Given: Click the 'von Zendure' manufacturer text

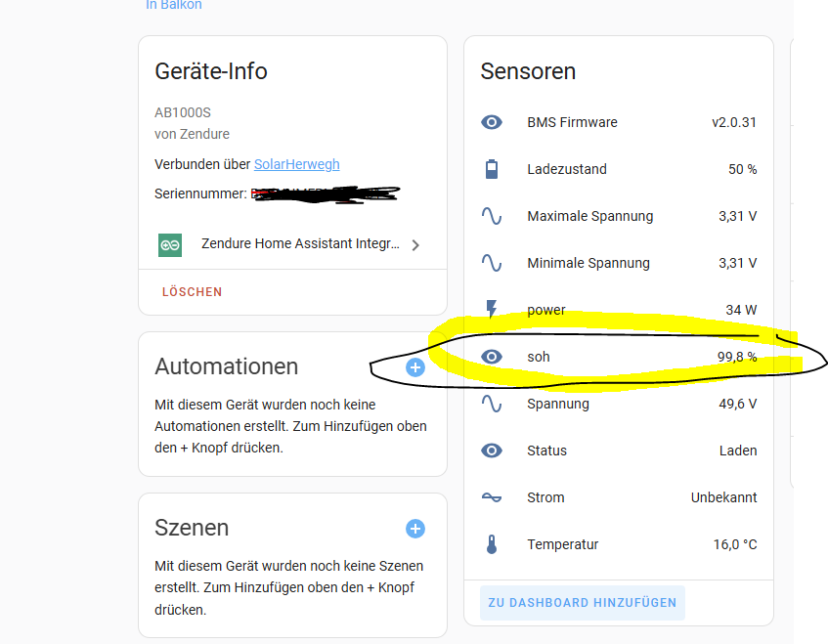Looking at the screenshot, I should [193, 134].
